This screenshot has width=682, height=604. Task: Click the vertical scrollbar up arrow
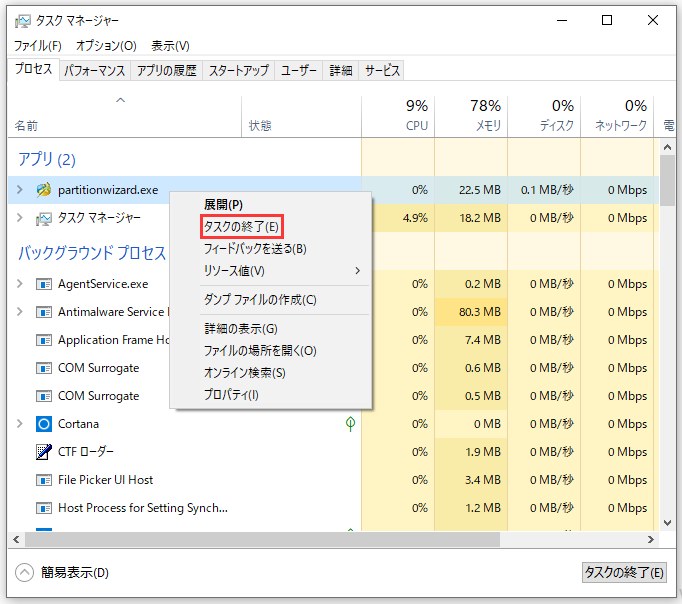pos(667,147)
